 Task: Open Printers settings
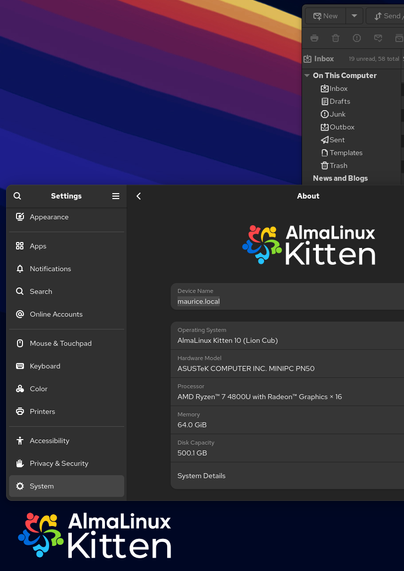point(67,411)
